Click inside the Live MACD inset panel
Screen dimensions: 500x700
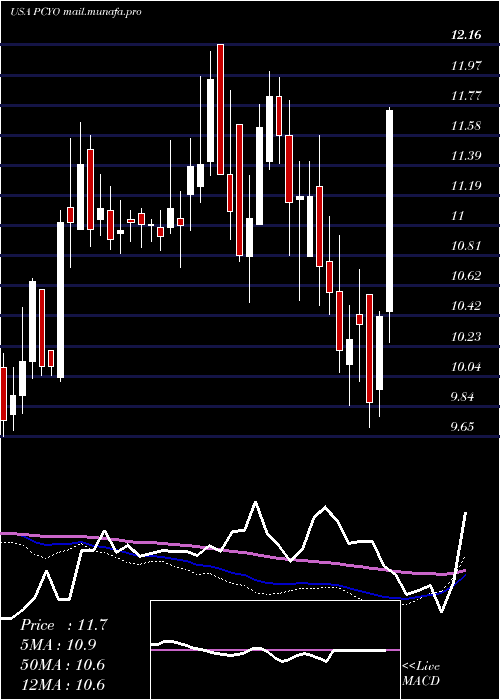[x=275, y=650]
